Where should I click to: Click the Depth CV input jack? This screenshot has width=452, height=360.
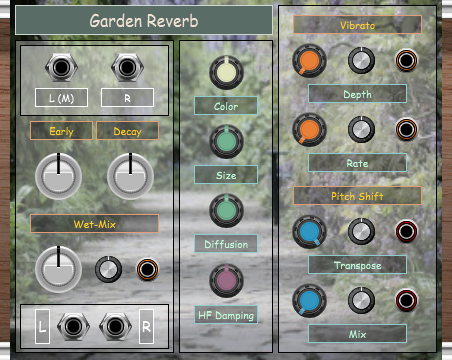[406, 60]
